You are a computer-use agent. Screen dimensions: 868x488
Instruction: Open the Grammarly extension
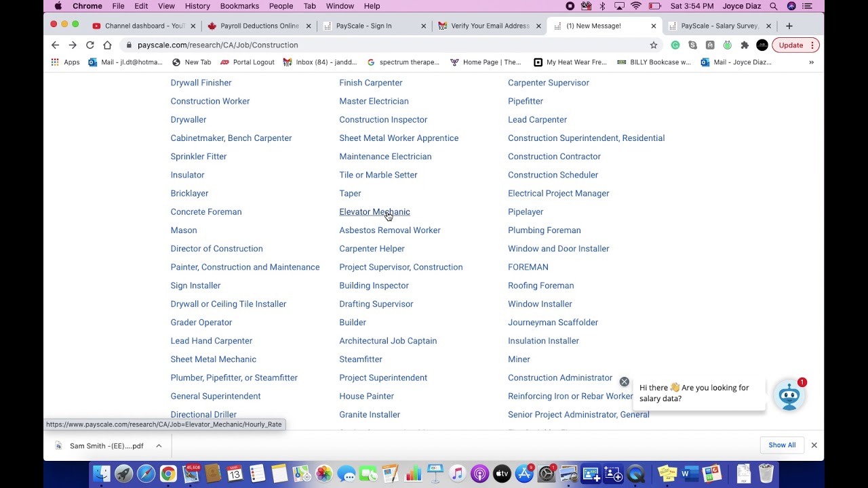[x=675, y=45]
